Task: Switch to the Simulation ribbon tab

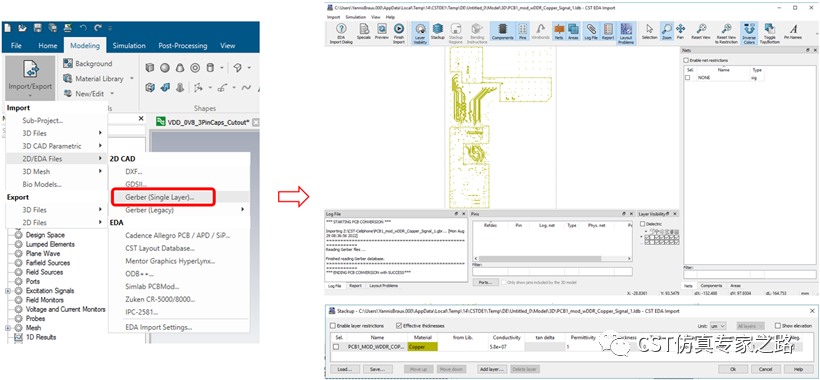Action: click(129, 45)
